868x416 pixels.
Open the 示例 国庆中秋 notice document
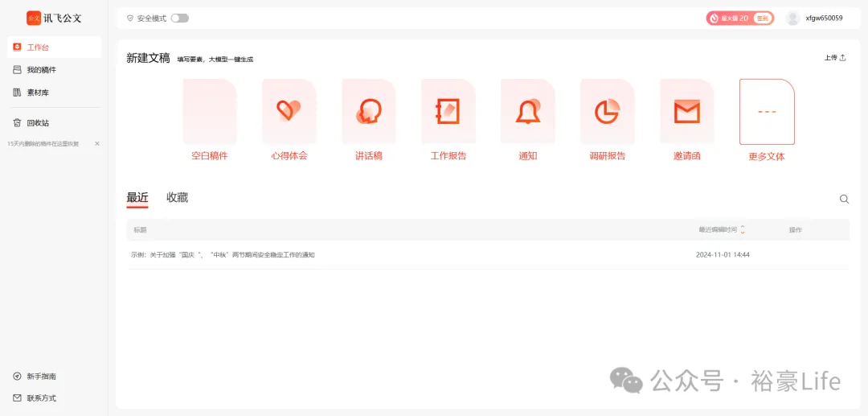(223, 255)
